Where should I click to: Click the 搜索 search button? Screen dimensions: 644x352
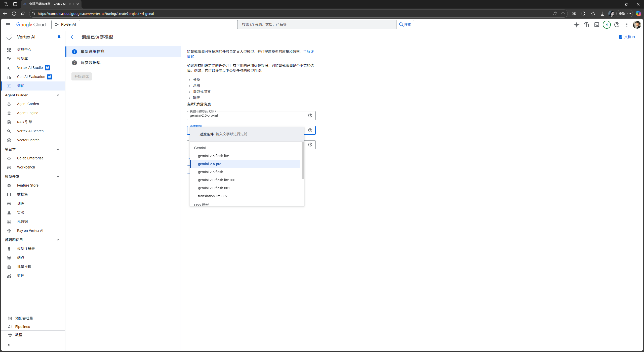[405, 24]
